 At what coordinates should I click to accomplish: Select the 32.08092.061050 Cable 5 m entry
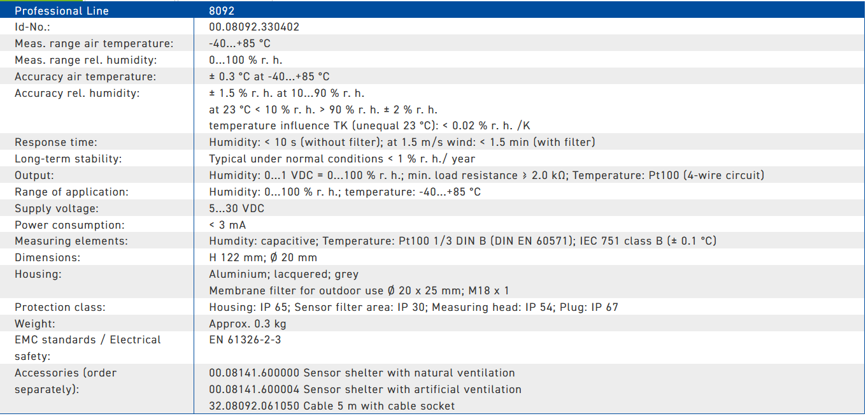tap(332, 406)
